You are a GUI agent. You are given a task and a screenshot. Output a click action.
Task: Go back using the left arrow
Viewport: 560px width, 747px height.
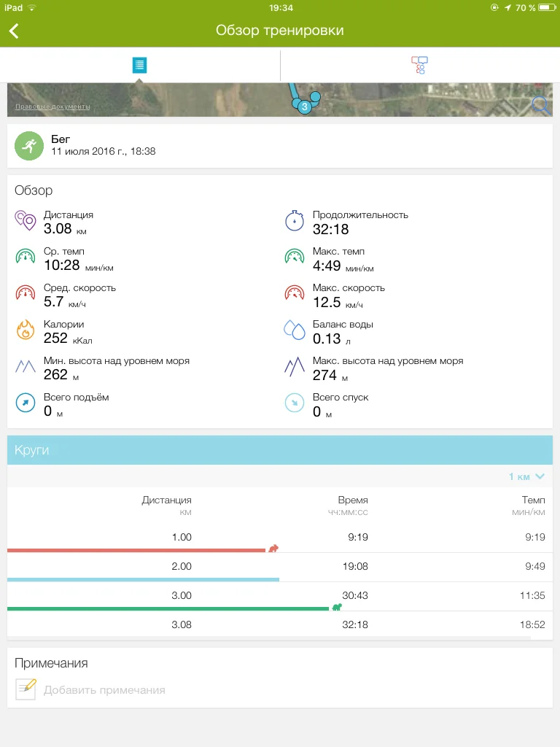coord(14,31)
